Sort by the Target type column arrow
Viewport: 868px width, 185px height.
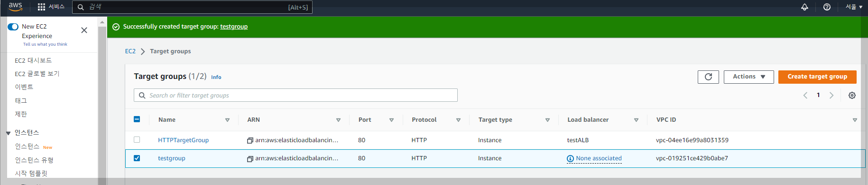point(547,120)
